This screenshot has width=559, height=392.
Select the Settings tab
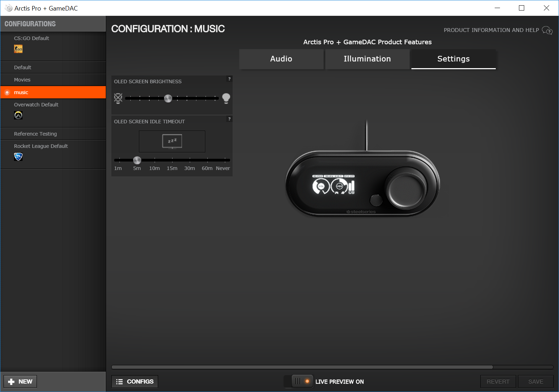click(x=453, y=59)
